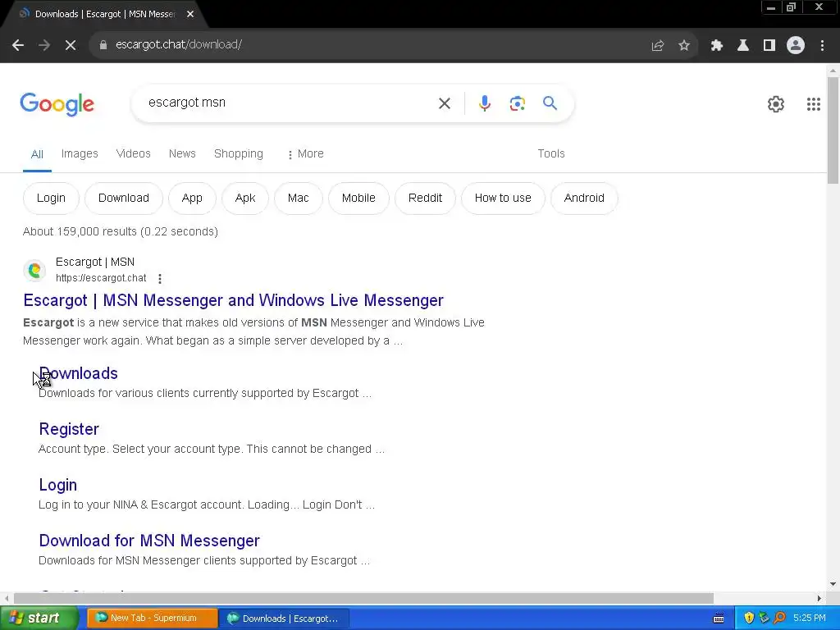
Task: Switch to the Shopping results tab
Action: click(x=239, y=153)
